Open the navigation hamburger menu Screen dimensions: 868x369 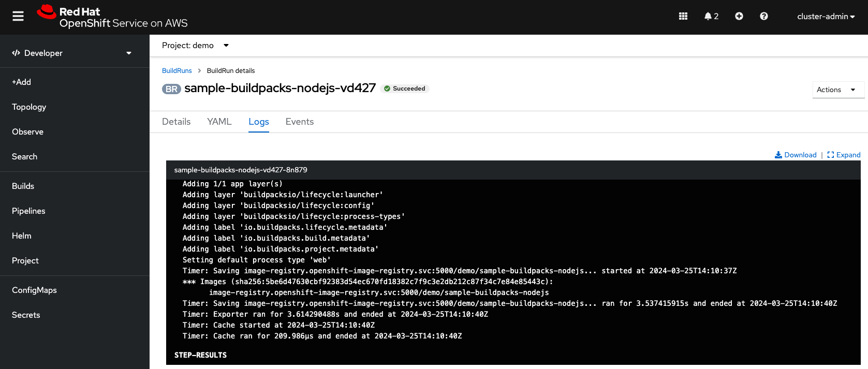pos(18,16)
